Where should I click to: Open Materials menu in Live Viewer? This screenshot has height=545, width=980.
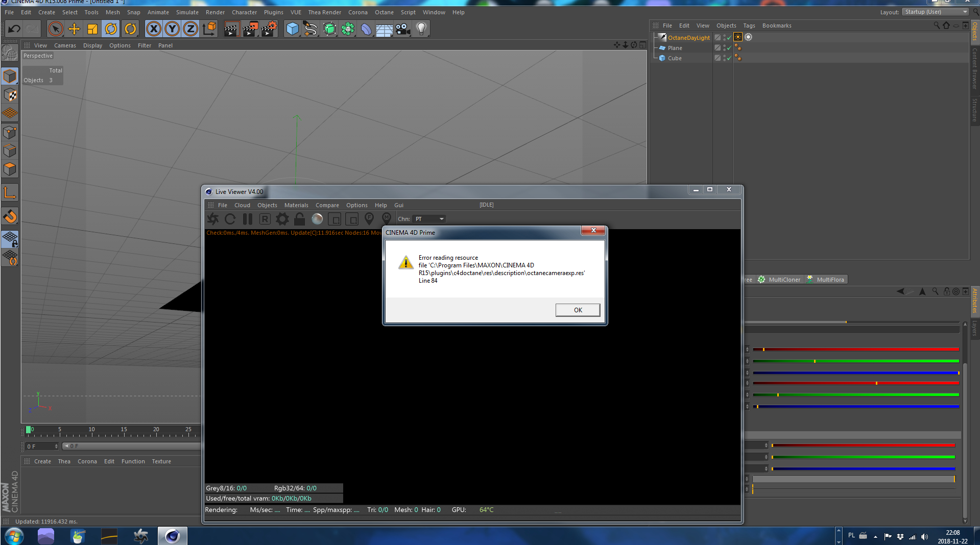pos(296,205)
